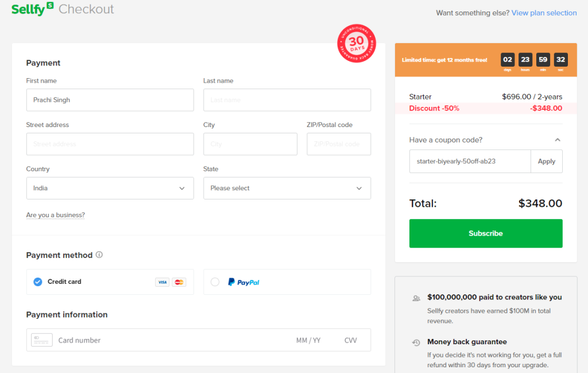This screenshot has height=373, width=588.
Task: Collapse the coupon code section
Action: 558,140
